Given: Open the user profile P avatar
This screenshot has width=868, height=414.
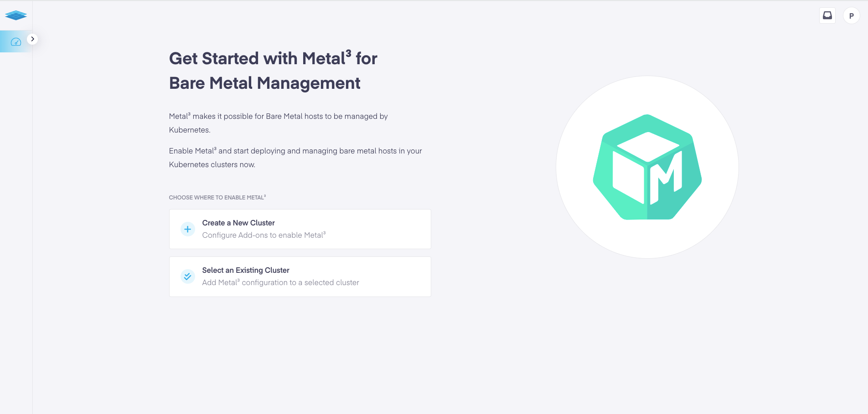Looking at the screenshot, I should click(x=851, y=15).
